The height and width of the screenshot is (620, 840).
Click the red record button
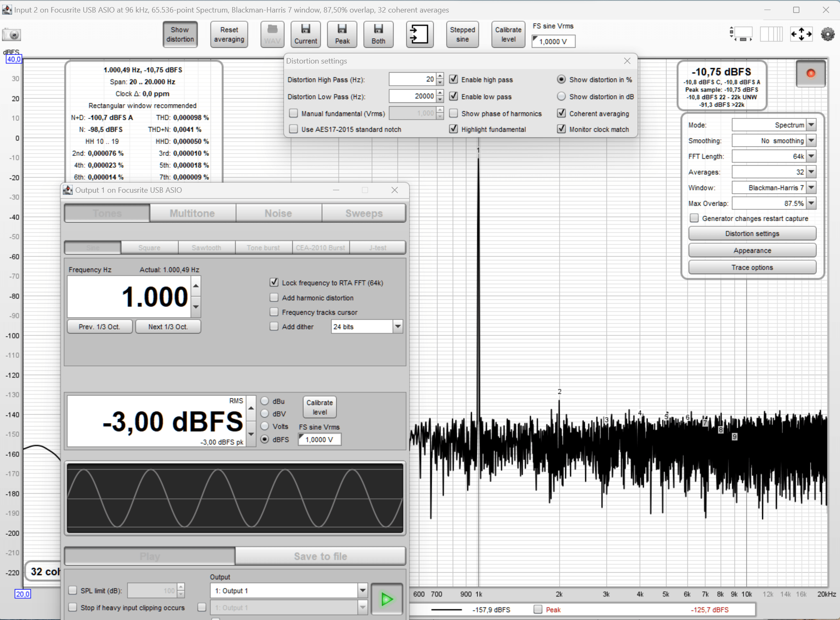(x=810, y=74)
